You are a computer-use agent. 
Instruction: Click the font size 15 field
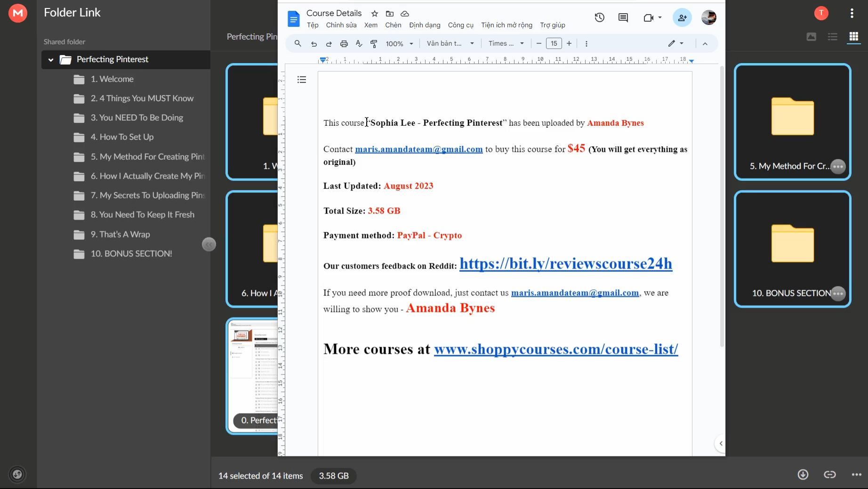point(554,43)
